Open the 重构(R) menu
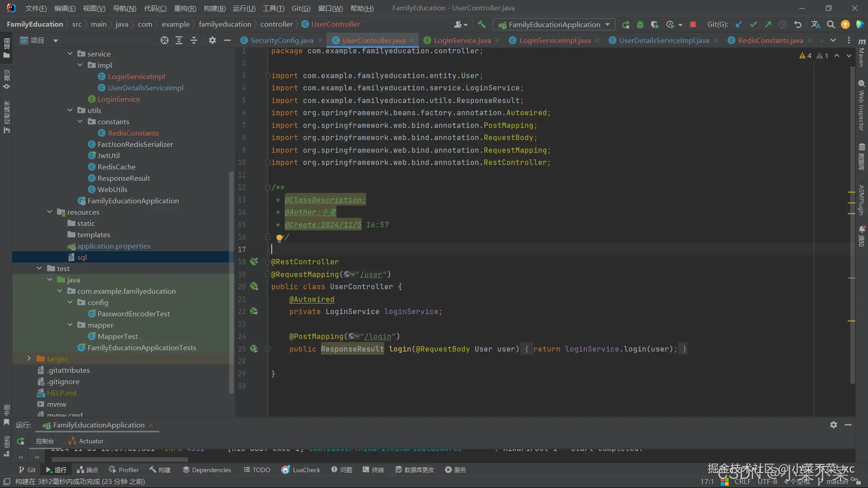Viewport: 868px width, 488px height. tap(185, 8)
